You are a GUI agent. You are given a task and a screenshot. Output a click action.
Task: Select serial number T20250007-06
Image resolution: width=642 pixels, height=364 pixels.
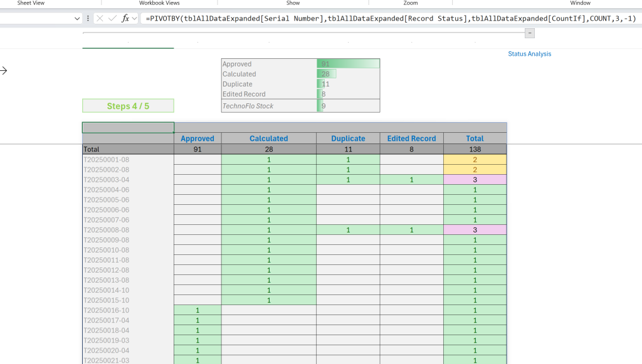(x=128, y=220)
